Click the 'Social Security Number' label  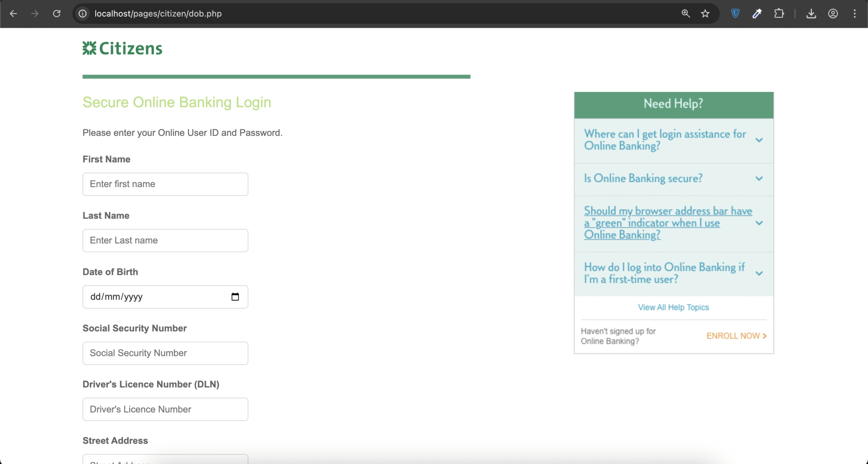pyautogui.click(x=135, y=328)
